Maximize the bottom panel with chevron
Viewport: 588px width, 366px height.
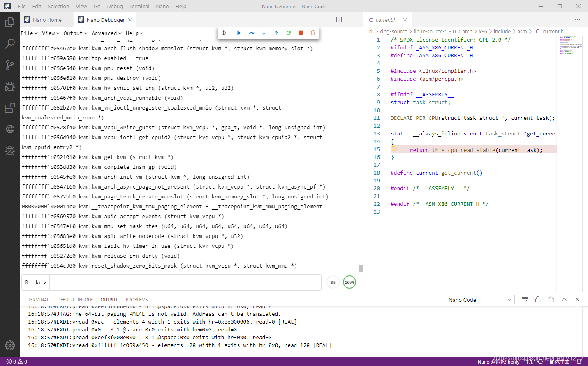click(x=564, y=299)
